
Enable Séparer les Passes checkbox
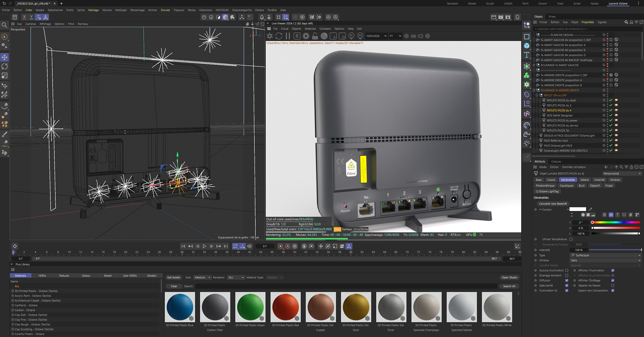click(x=613, y=285)
